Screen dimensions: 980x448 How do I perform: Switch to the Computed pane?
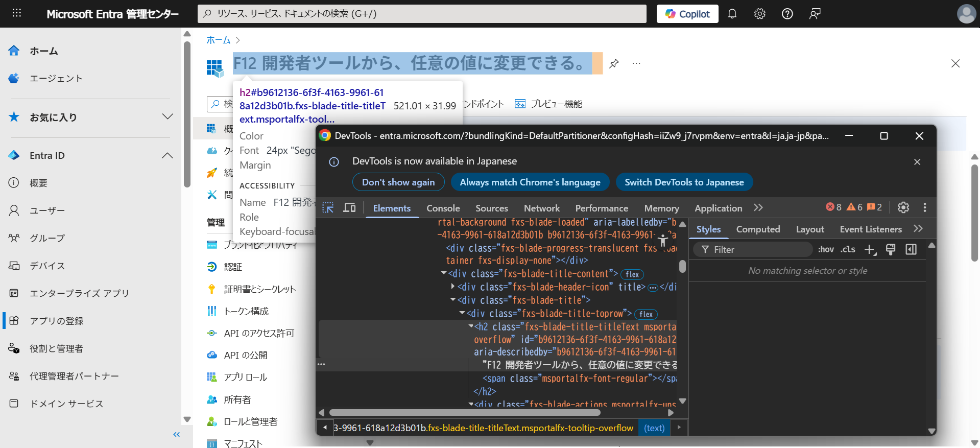pyautogui.click(x=758, y=229)
